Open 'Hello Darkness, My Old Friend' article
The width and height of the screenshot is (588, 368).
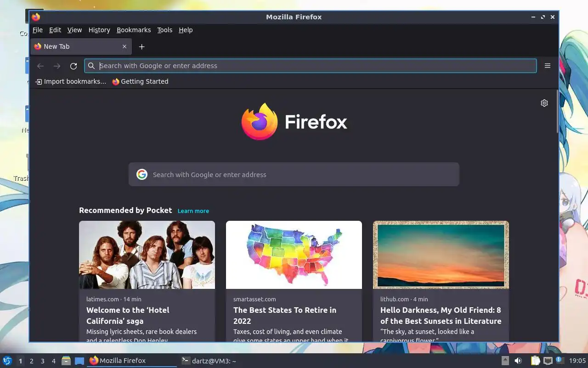click(441, 316)
